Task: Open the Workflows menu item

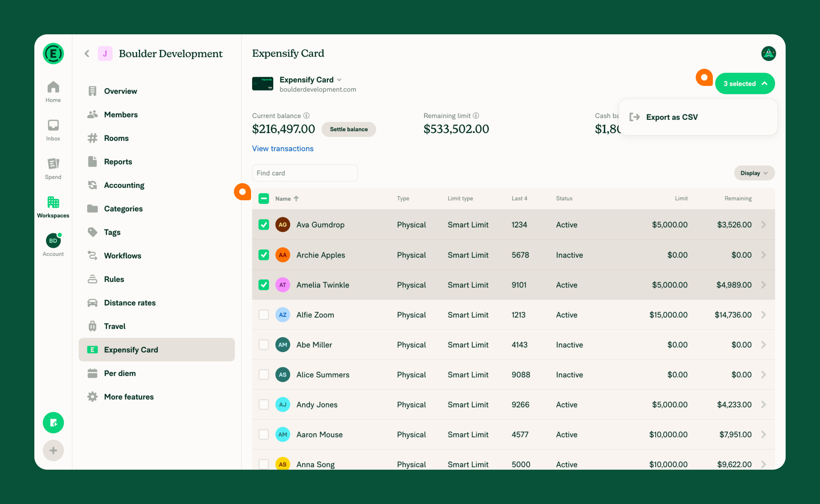Action: tap(156, 256)
